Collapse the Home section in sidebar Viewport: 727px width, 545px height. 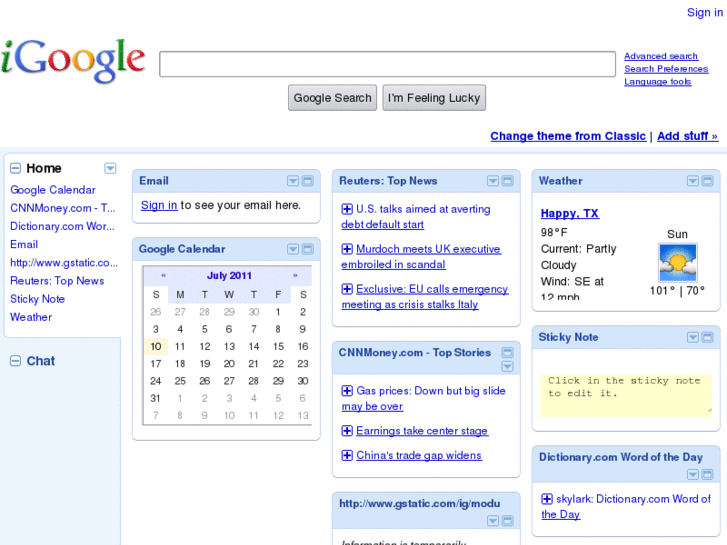pos(15,168)
